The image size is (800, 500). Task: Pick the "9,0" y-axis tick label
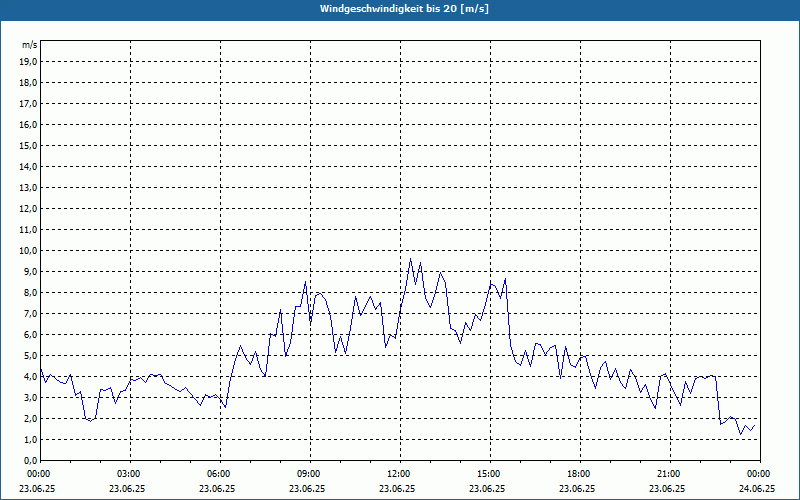tap(30, 271)
